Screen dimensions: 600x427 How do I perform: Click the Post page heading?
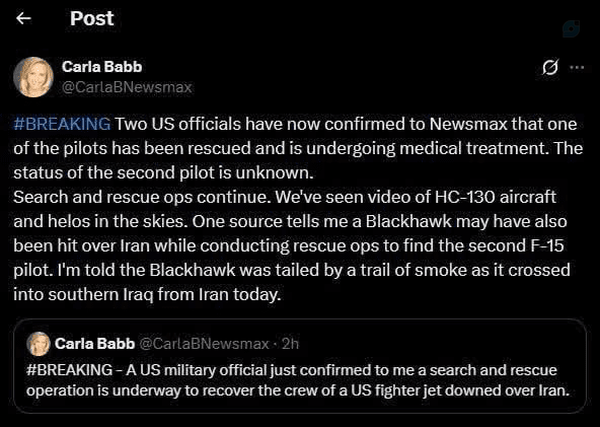[92, 18]
